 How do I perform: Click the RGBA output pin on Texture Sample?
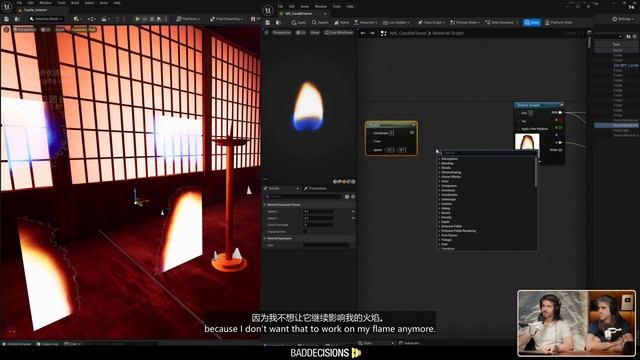[x=560, y=150]
